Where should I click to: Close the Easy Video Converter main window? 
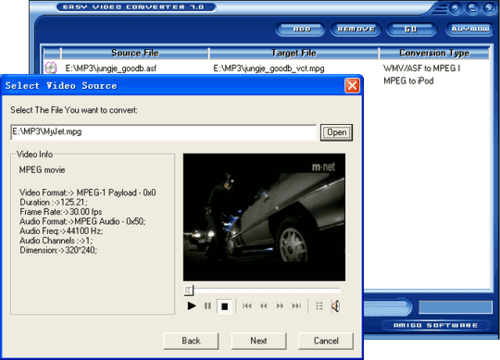pyautogui.click(x=489, y=8)
